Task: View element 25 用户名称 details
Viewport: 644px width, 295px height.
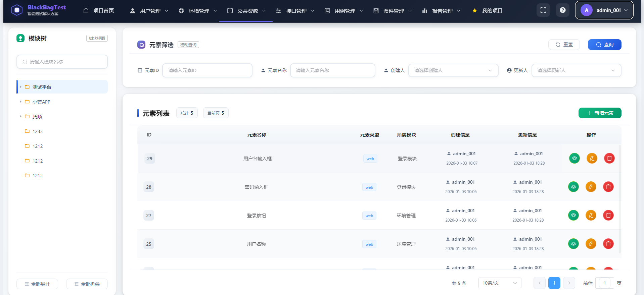Action: tap(573, 244)
